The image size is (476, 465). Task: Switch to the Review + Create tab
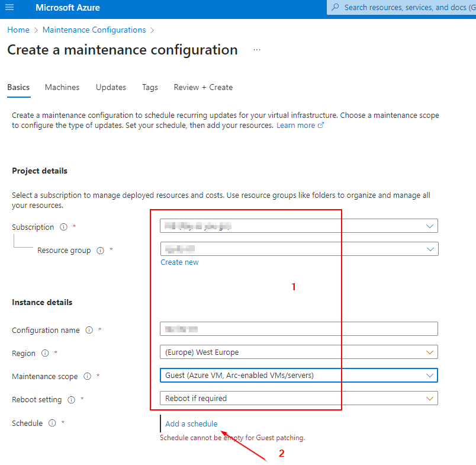click(x=203, y=88)
